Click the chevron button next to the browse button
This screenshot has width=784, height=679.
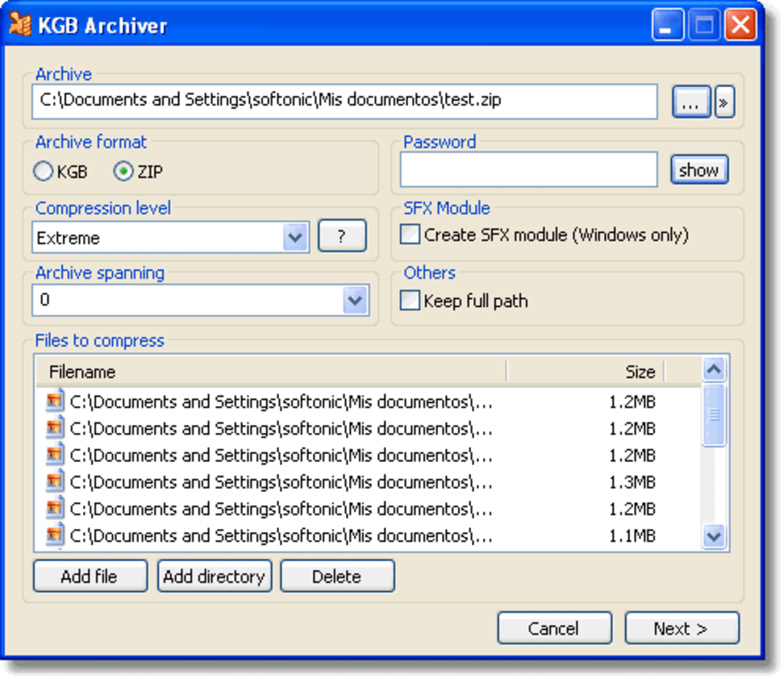point(723,101)
